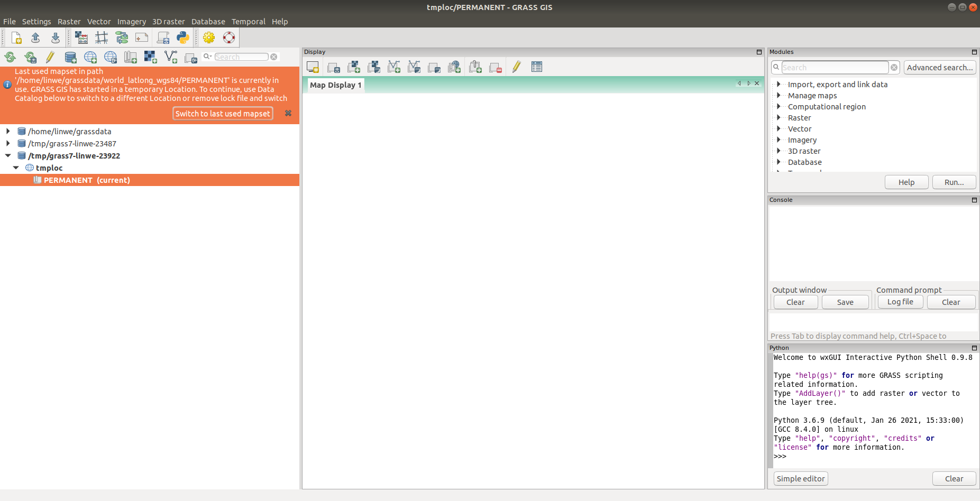Open the File menu
The image size is (980, 501).
coord(10,22)
